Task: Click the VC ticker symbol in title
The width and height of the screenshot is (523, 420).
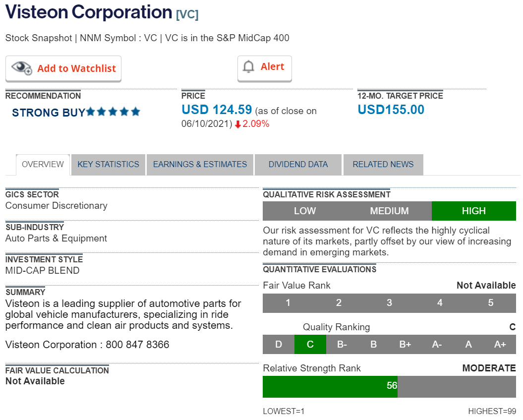Action: [187, 15]
